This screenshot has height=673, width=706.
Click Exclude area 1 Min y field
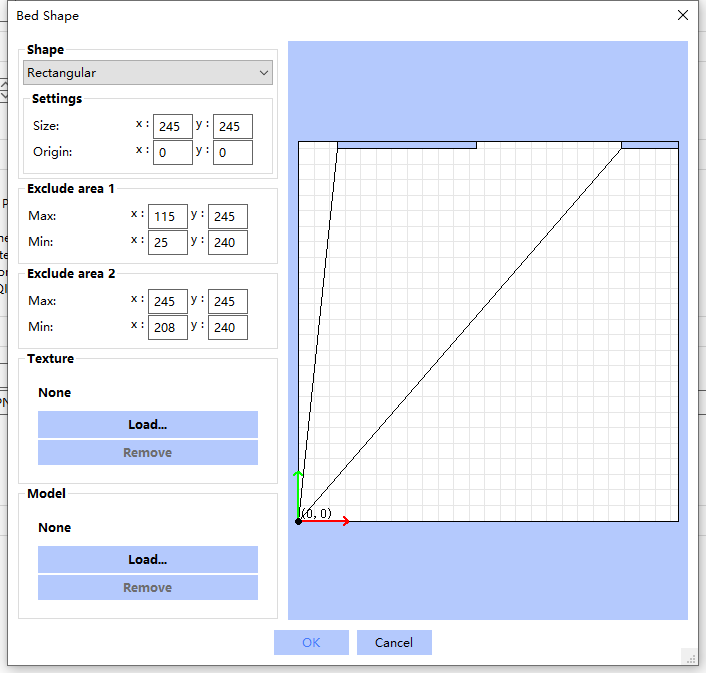click(228, 242)
